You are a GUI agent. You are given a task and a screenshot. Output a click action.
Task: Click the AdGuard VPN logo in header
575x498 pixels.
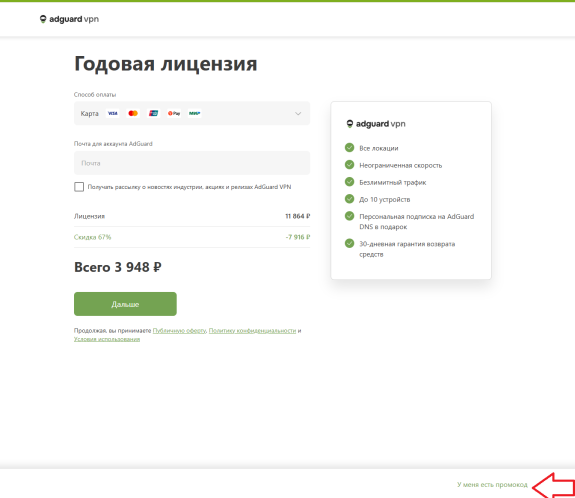(69, 19)
